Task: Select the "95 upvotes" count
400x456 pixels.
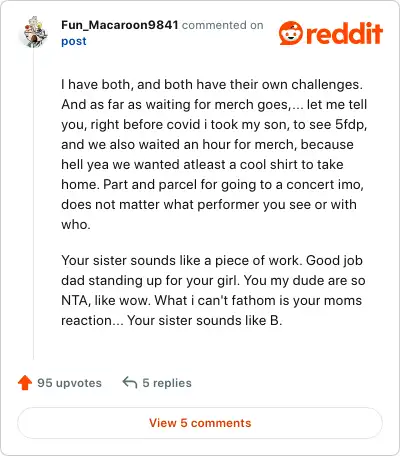Action: point(69,383)
